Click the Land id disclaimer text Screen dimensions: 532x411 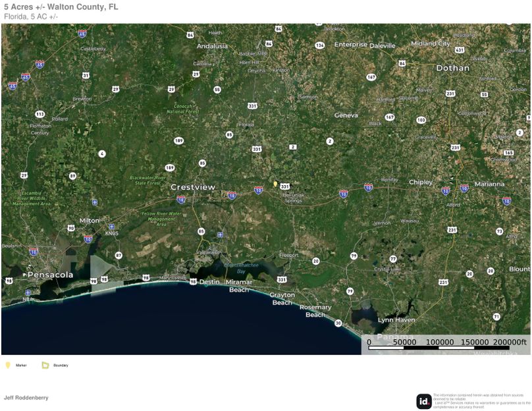tap(476, 396)
